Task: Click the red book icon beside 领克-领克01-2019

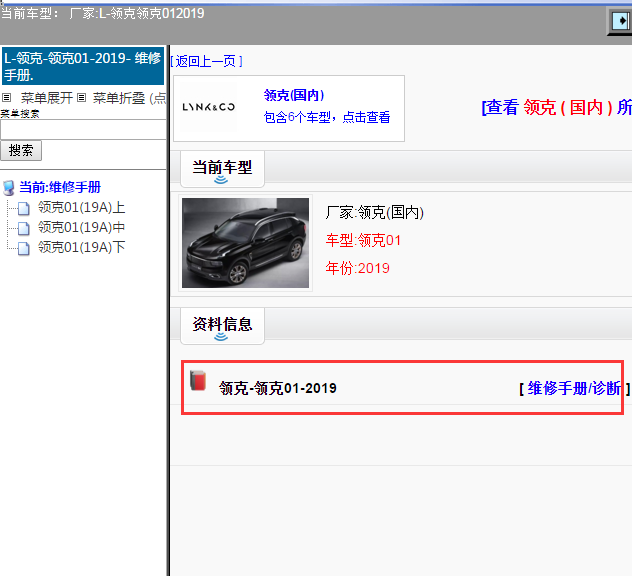Action: (x=198, y=381)
